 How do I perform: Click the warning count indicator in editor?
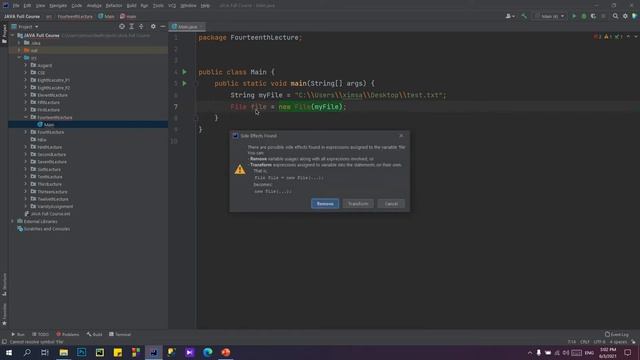[608, 37]
